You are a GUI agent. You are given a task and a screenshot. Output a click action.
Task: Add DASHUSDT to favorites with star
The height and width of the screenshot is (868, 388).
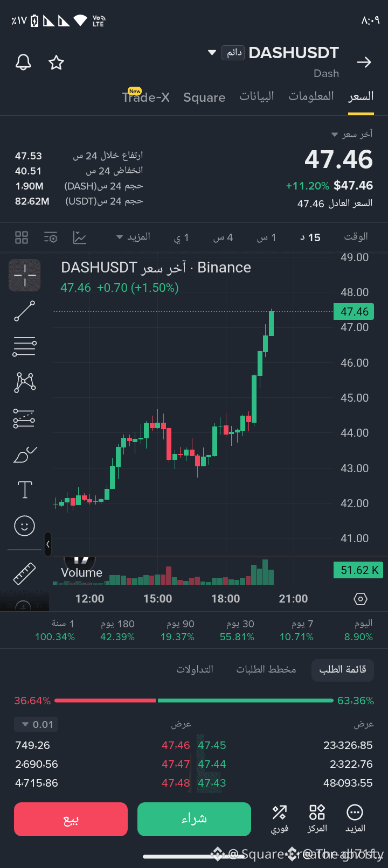(56, 62)
